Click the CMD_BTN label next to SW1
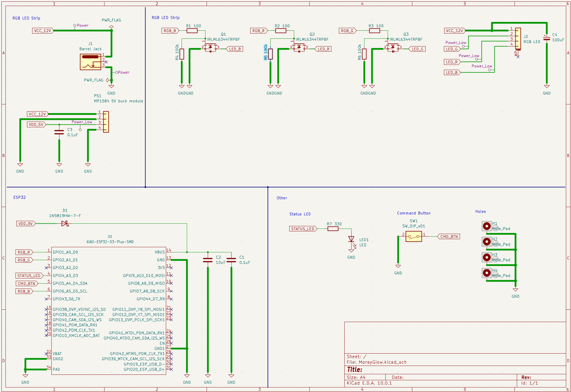Image resolution: width=571 pixels, height=392 pixels. click(x=449, y=237)
